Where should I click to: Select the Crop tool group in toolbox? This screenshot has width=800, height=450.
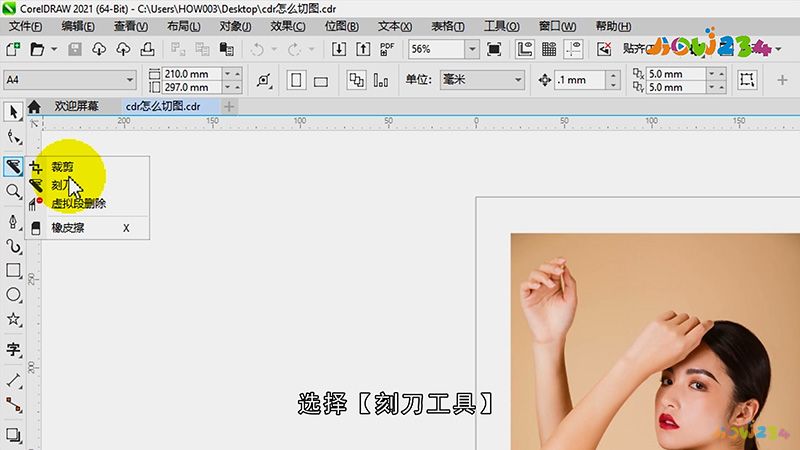[x=13, y=167]
